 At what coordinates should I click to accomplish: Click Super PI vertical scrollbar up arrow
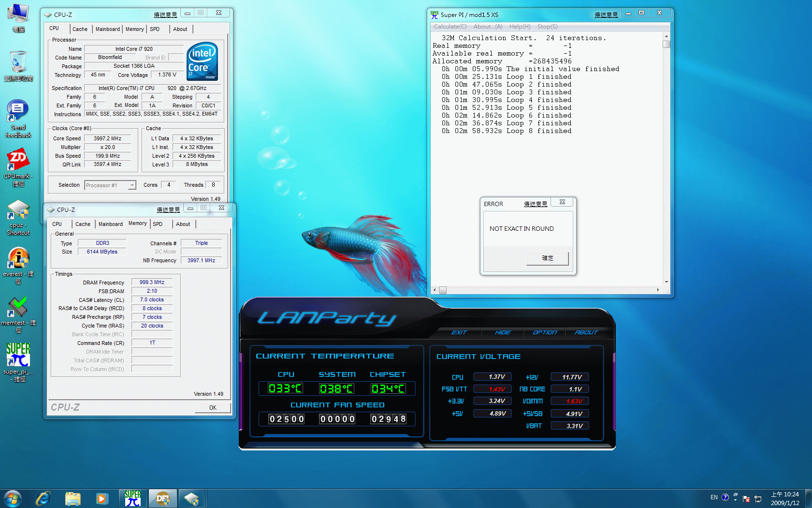[667, 36]
